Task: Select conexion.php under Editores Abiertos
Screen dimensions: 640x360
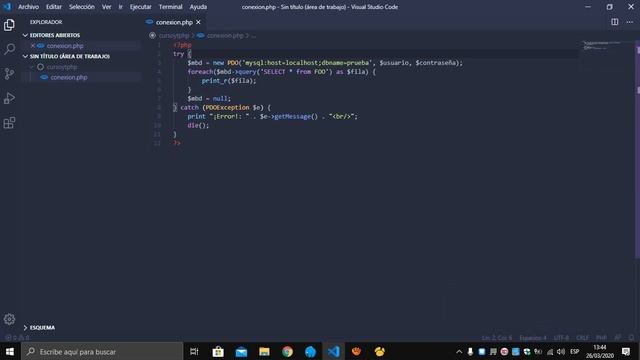Action: [x=65, y=46]
